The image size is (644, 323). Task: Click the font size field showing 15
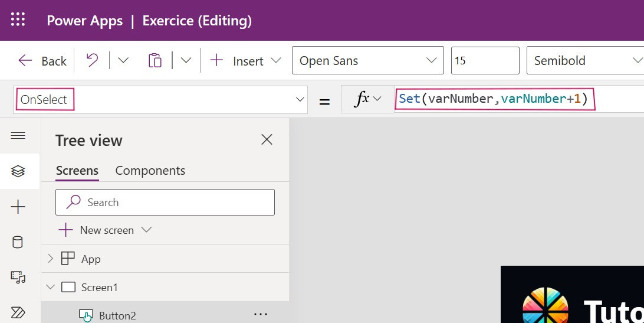pyautogui.click(x=485, y=60)
